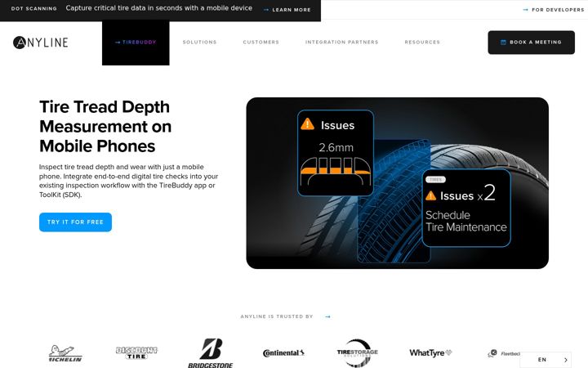The image size is (588, 368).
Task: Click Book a Meeting button
Action: 531,43
